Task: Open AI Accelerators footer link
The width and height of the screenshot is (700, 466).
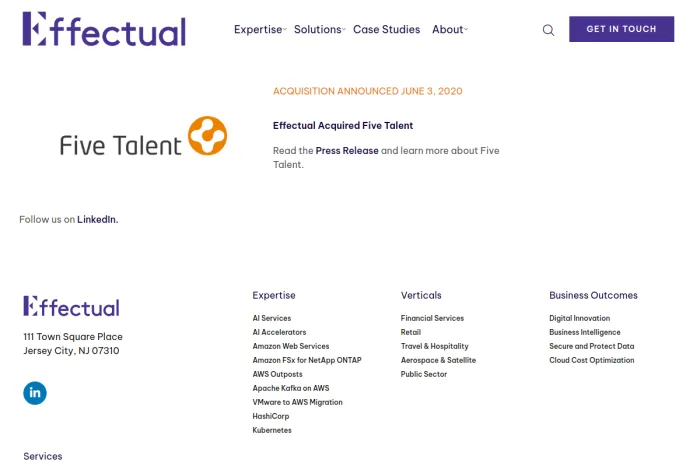Action: [279, 332]
